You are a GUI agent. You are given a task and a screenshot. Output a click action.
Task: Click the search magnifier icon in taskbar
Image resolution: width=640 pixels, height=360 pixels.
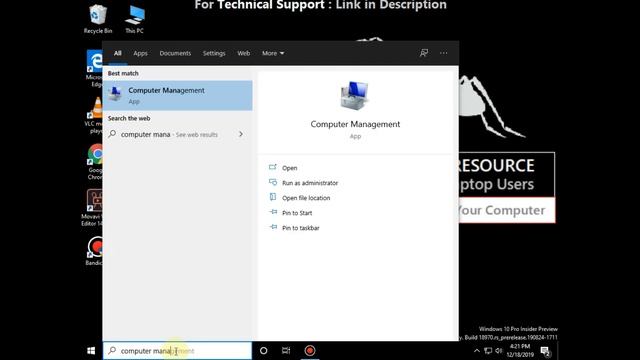click(x=112, y=351)
